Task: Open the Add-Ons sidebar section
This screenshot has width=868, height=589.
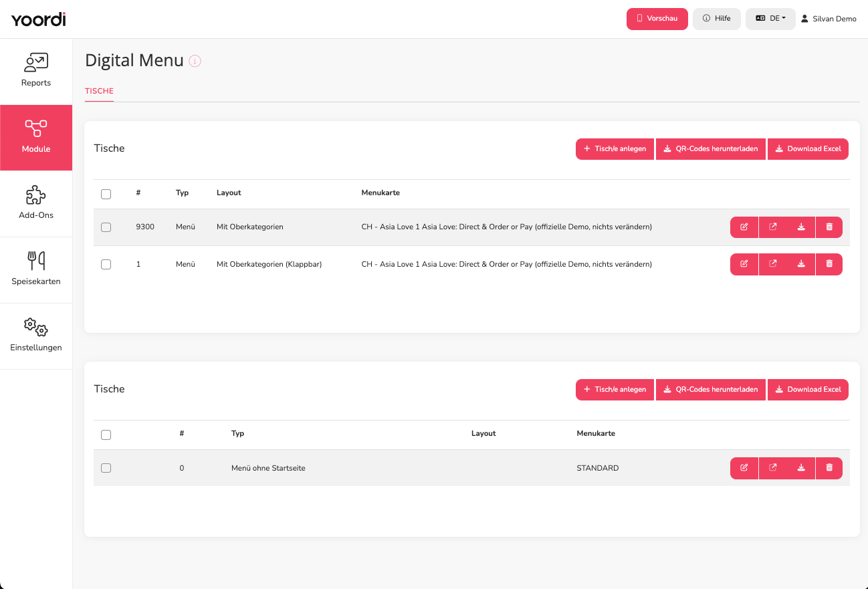Action: point(36,204)
